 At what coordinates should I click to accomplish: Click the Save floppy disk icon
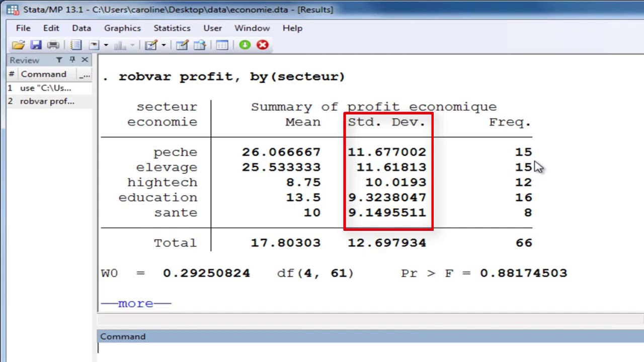[x=36, y=45]
